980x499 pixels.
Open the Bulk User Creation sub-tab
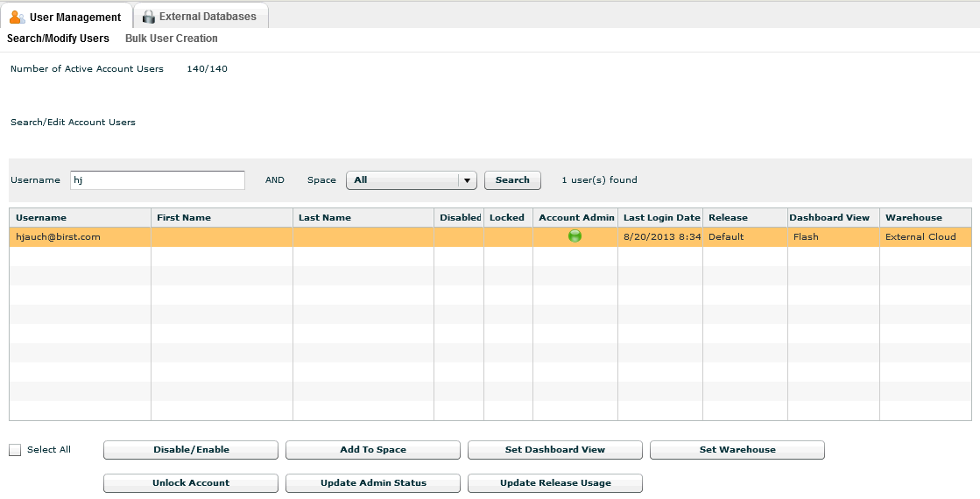coord(171,39)
